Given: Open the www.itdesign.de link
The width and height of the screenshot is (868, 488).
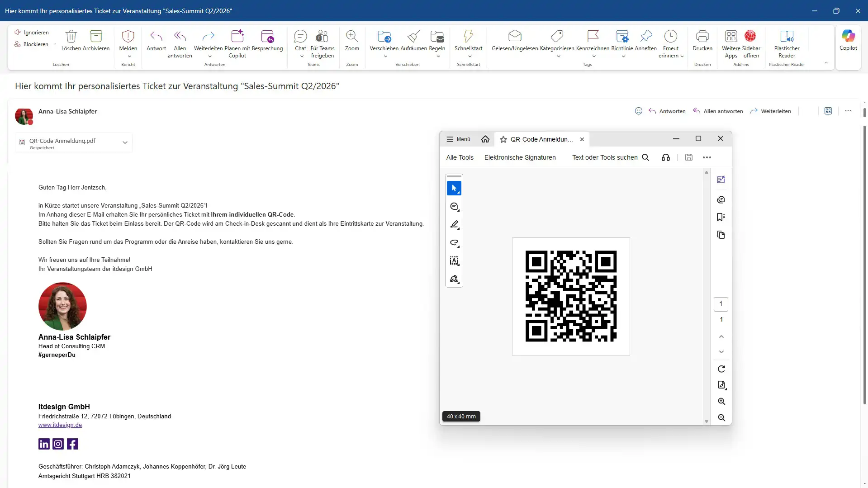Looking at the screenshot, I should [60, 425].
